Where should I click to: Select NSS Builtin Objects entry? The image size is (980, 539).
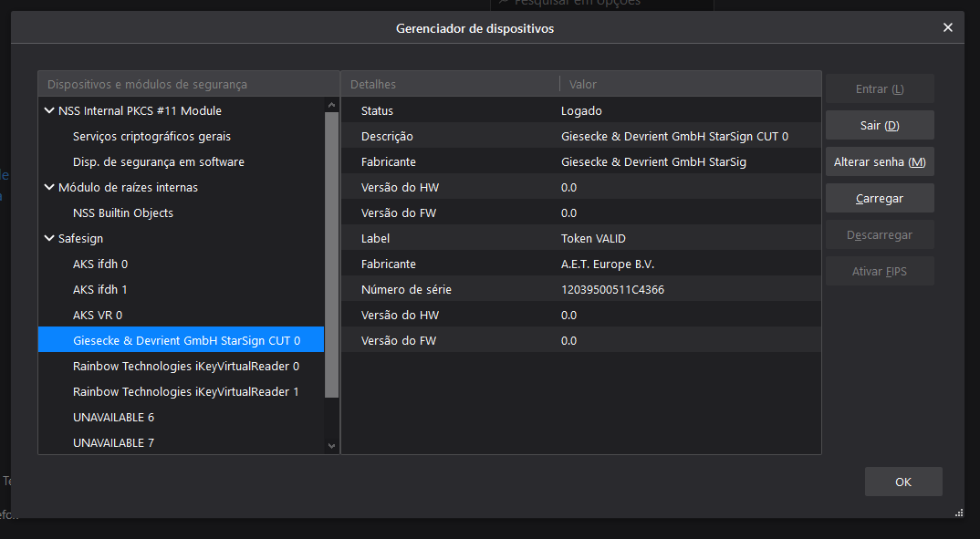pos(122,213)
